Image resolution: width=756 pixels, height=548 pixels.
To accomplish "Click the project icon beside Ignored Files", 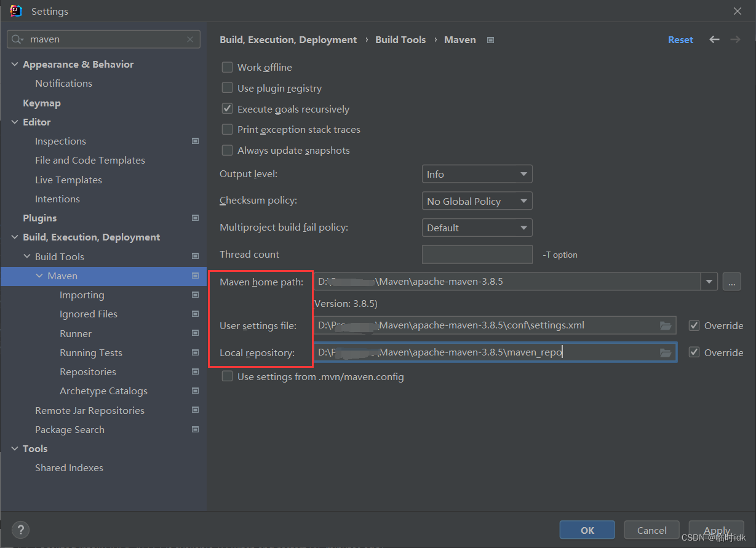I will [196, 314].
